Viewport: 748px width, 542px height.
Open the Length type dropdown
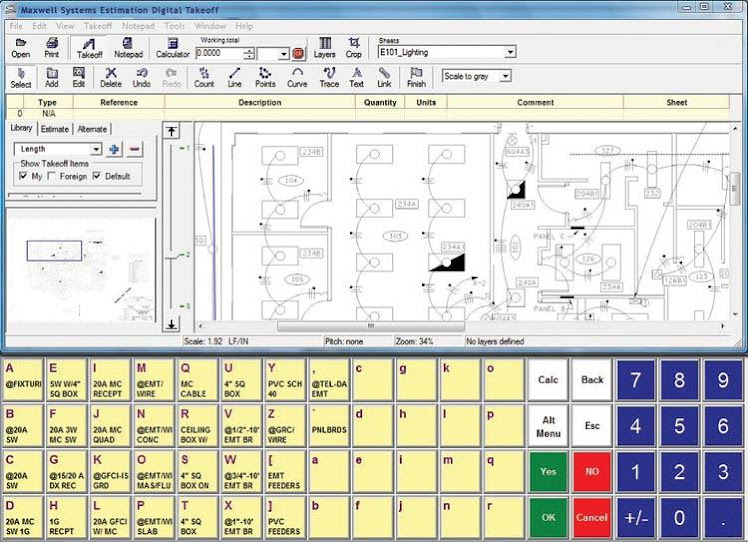click(x=96, y=149)
